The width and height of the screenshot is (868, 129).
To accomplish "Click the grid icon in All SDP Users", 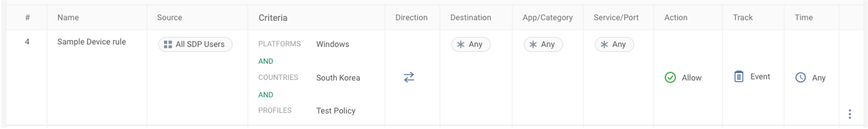I will (x=168, y=44).
